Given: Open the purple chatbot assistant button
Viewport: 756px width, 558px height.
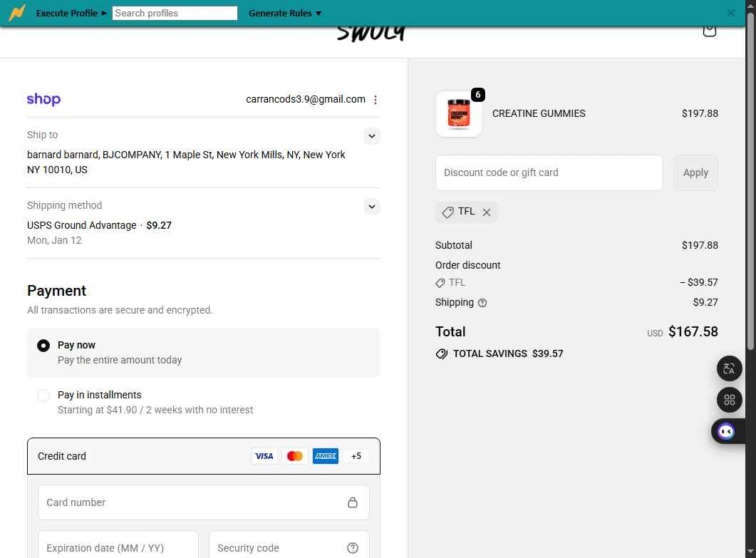Looking at the screenshot, I should coord(726,431).
